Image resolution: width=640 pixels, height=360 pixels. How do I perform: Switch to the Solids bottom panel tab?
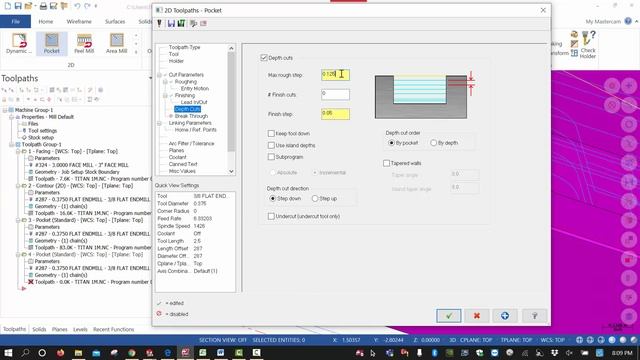tap(39, 329)
